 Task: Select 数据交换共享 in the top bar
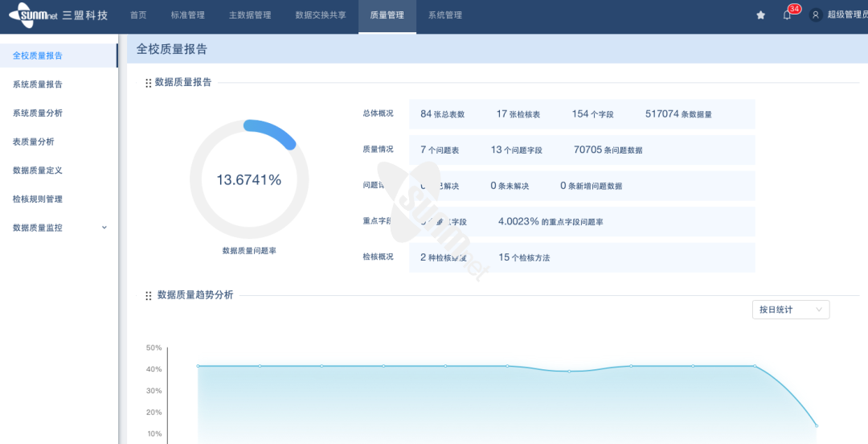click(x=320, y=15)
